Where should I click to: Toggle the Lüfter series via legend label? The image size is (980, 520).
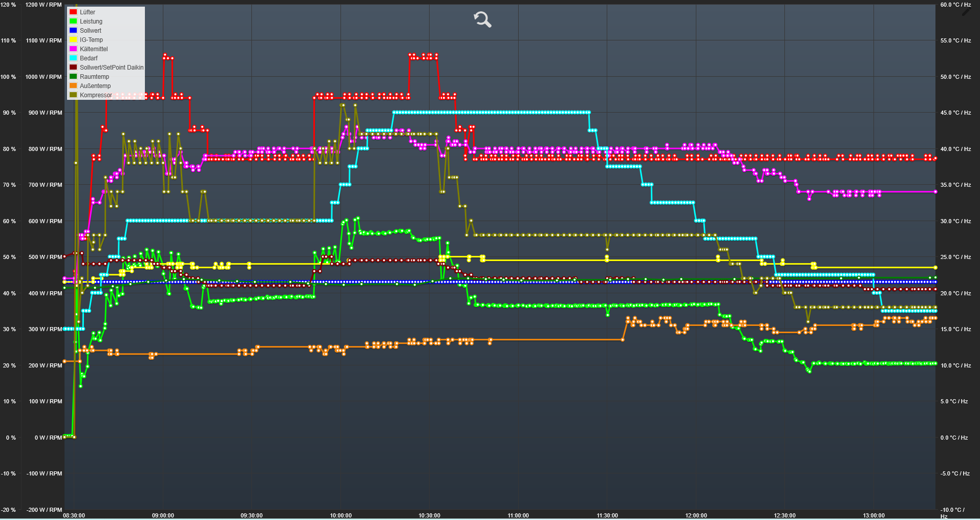pyautogui.click(x=88, y=12)
